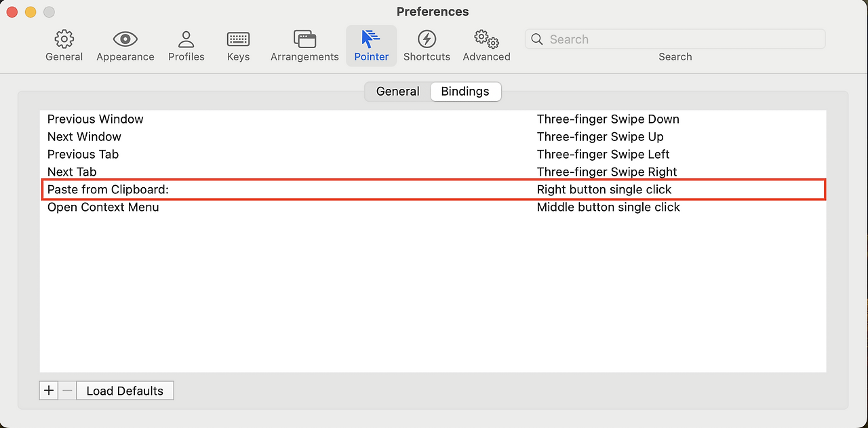Click the minus button to remove a binding

click(66, 390)
